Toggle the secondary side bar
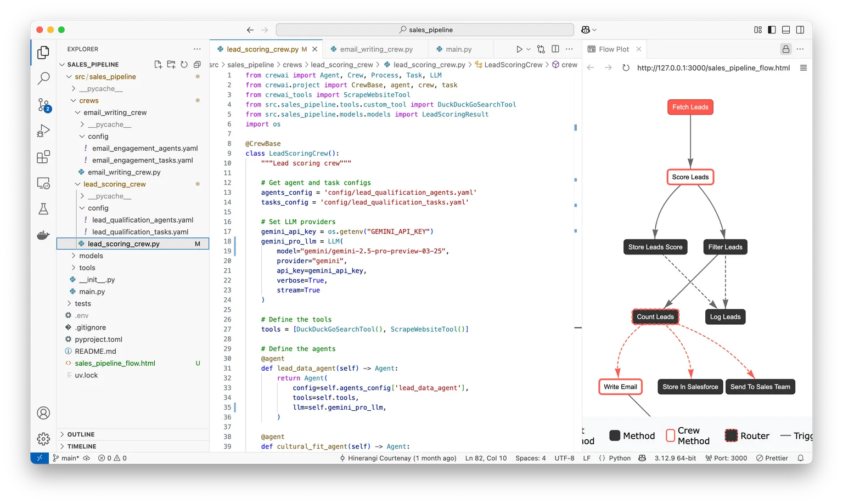 click(x=800, y=30)
